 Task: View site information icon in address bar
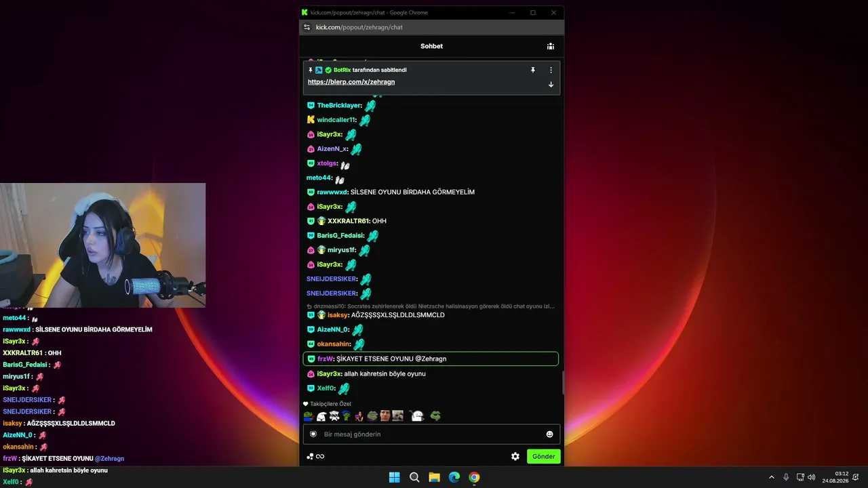tap(307, 27)
